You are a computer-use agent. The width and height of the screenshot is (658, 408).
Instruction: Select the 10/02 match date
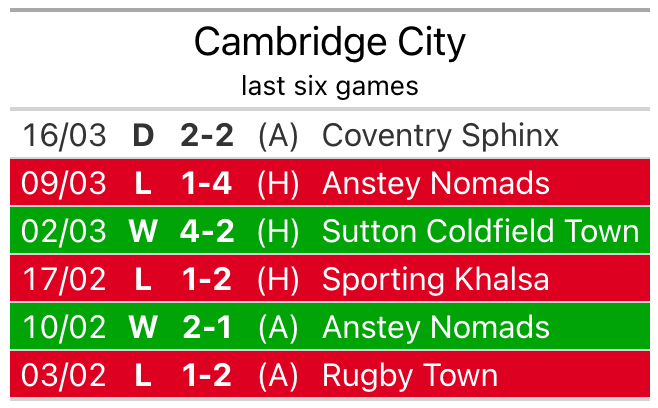click(x=64, y=327)
